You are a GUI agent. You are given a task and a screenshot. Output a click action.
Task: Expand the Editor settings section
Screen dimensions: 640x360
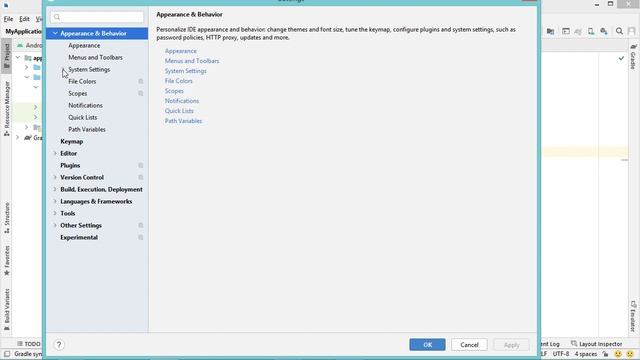click(55, 153)
